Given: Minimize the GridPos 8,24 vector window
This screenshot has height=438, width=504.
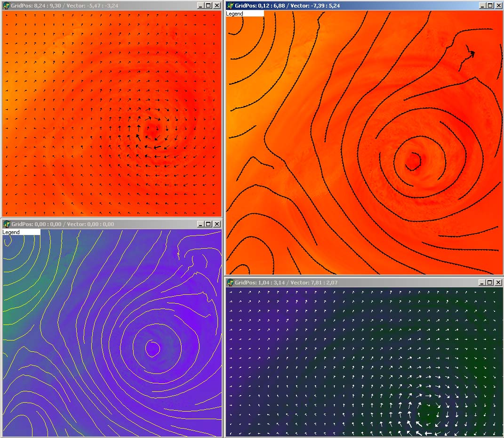Looking at the screenshot, I should click(x=200, y=6).
